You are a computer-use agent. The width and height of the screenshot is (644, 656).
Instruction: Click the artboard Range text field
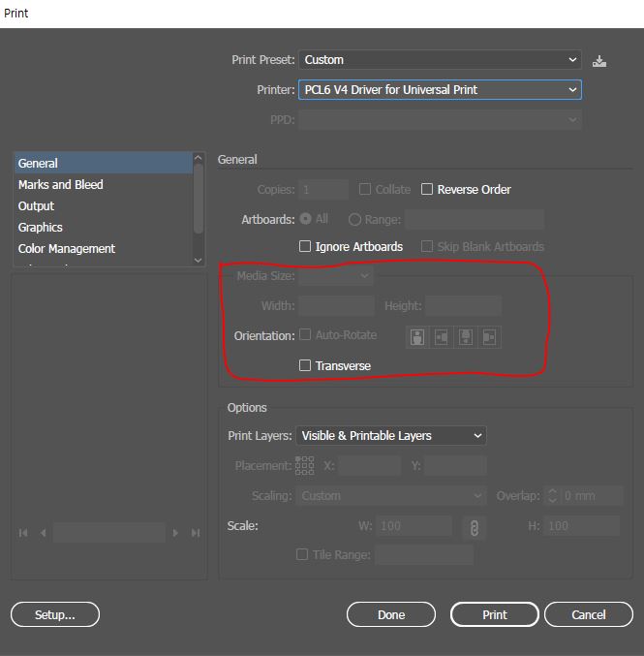(x=475, y=219)
